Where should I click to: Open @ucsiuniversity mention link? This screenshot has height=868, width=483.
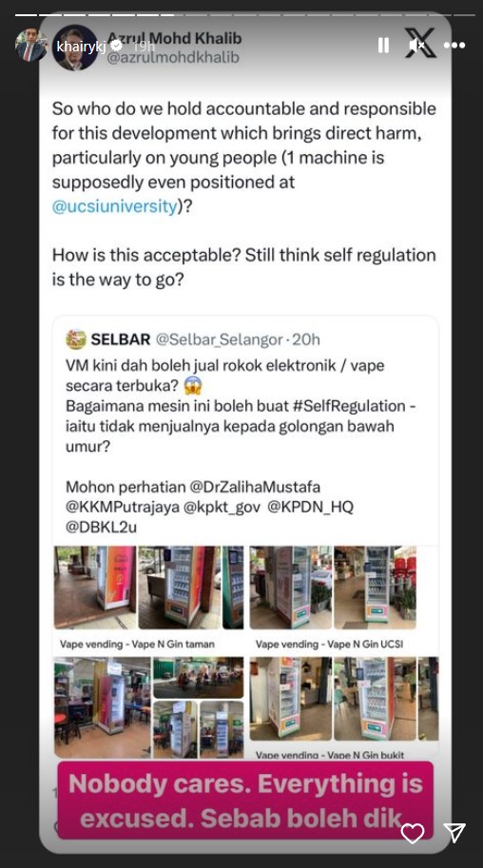pyautogui.click(x=115, y=206)
